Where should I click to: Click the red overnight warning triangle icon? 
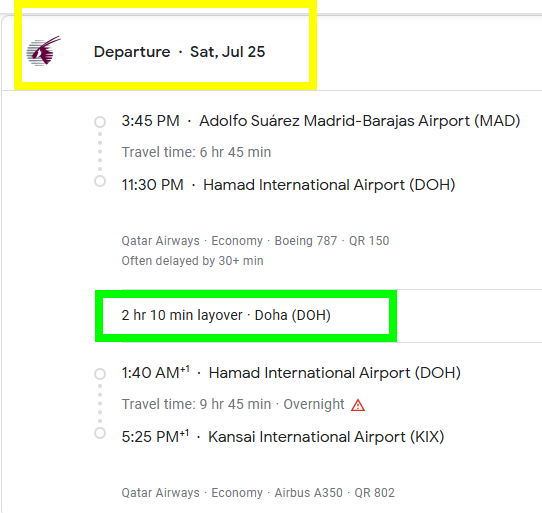coord(358,405)
